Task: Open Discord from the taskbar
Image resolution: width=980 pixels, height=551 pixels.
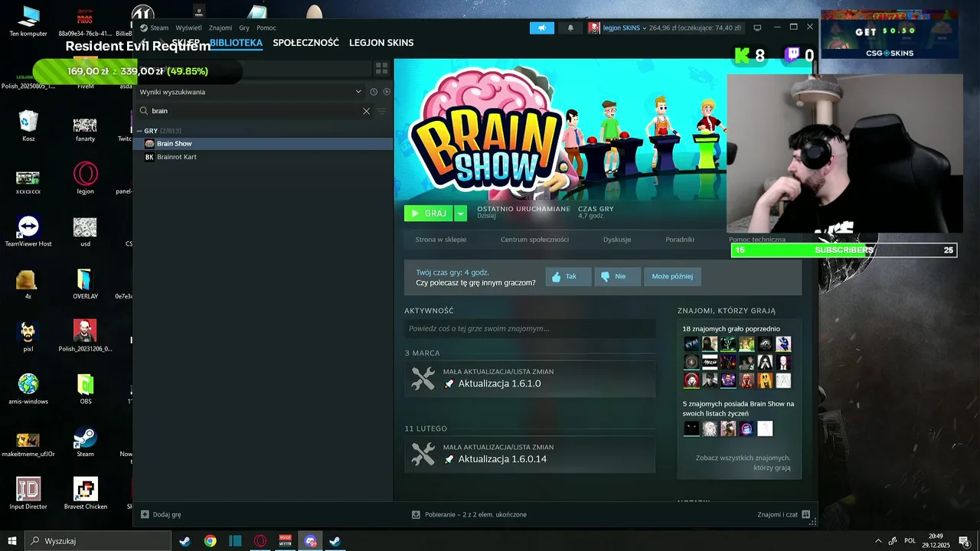Action: [310, 541]
